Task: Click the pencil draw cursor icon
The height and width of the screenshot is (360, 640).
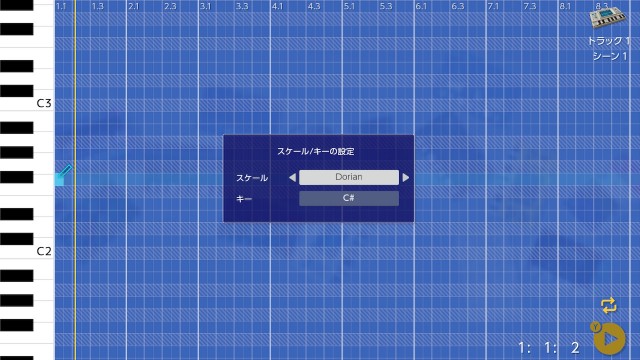Action: point(66,171)
